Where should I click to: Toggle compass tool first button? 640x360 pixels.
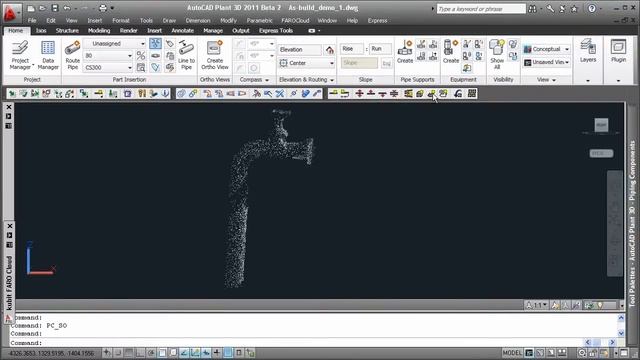click(240, 44)
